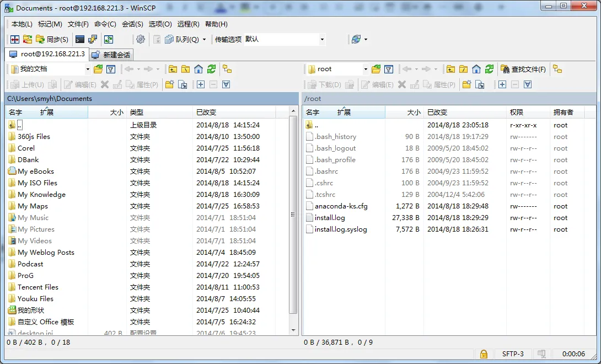Switch to root@192.168.221.3 session tab
This screenshot has width=601, height=364.
tap(47, 54)
